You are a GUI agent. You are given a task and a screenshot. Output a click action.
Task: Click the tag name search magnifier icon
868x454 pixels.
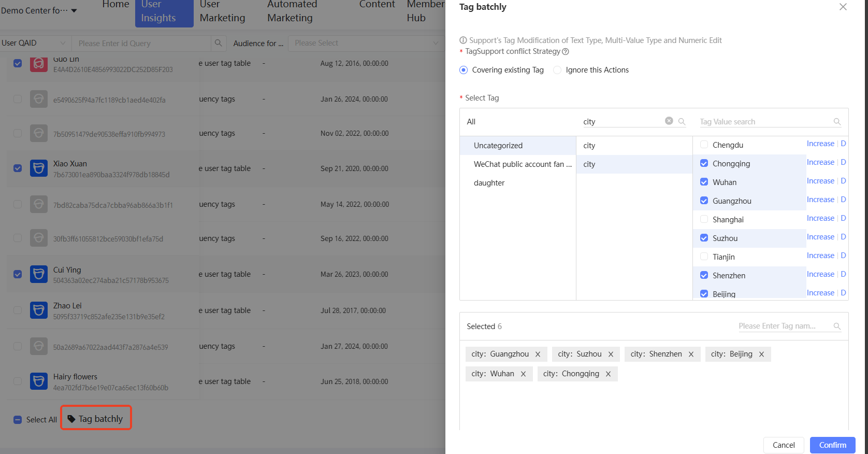coord(682,122)
